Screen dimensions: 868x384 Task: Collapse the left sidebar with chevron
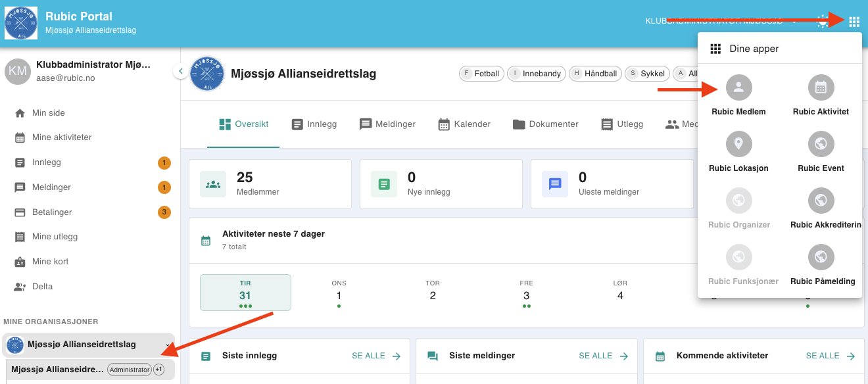pos(180,71)
